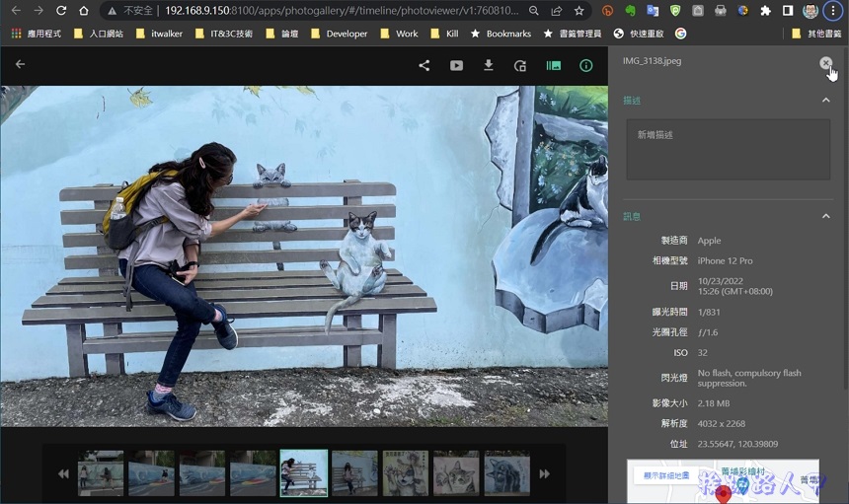Open the zoom magnifier in address bar
Viewport: 849px width, 504px height.
[534, 10]
